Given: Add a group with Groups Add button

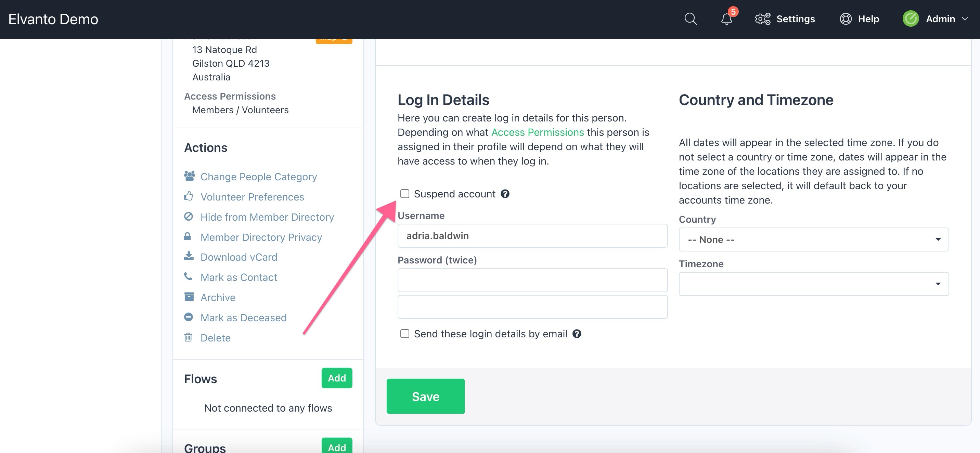Looking at the screenshot, I should (x=337, y=446).
